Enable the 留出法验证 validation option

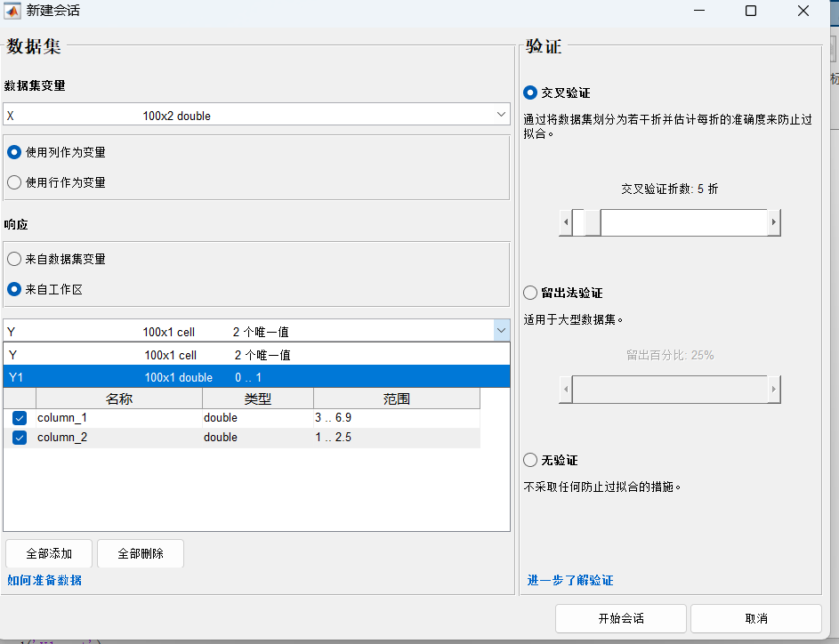point(529,293)
